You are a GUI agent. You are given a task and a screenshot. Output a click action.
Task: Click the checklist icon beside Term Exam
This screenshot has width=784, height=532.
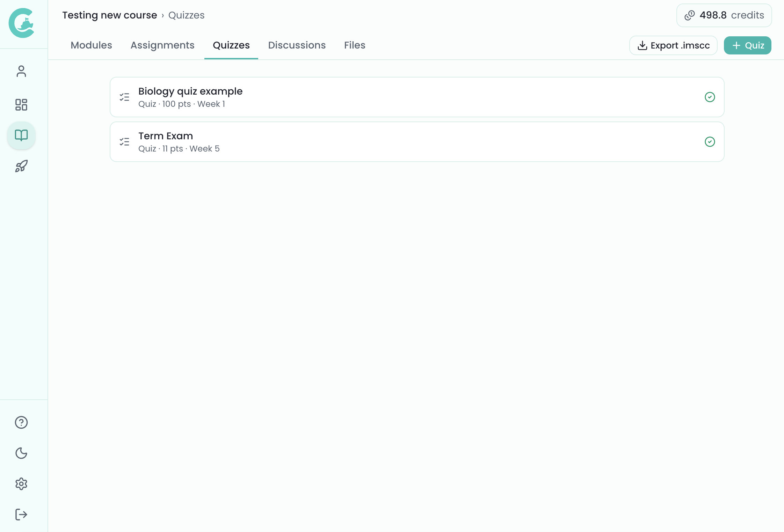coord(124,142)
